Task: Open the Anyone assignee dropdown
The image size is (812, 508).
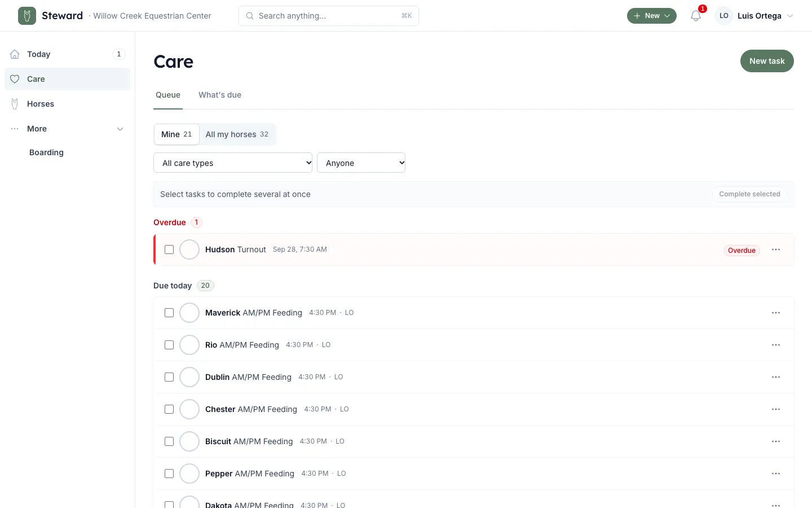Action: click(x=361, y=163)
